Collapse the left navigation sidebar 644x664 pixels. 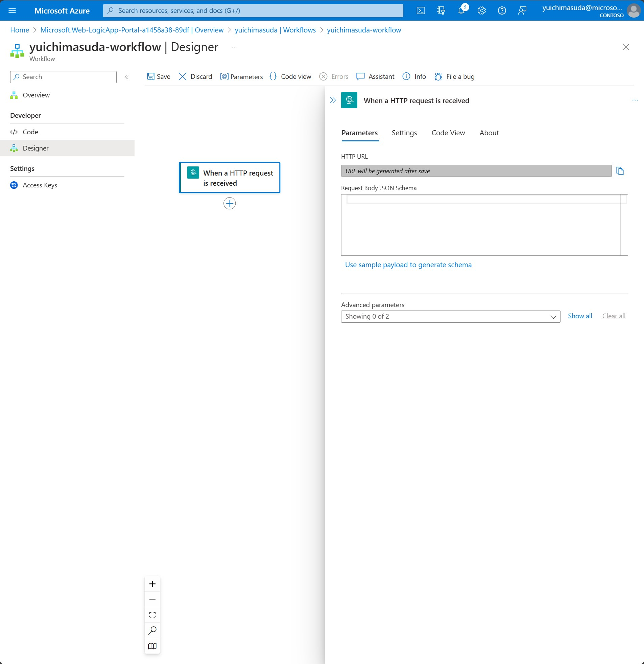(x=127, y=77)
